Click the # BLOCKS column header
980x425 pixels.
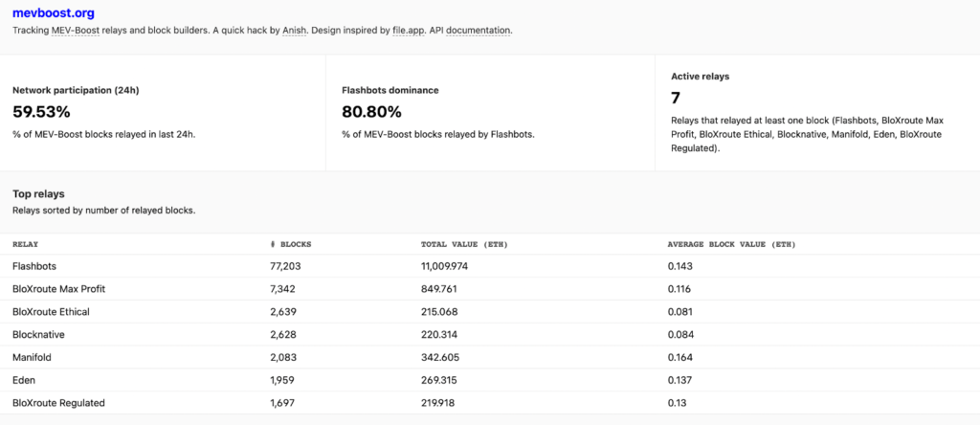[x=291, y=244]
